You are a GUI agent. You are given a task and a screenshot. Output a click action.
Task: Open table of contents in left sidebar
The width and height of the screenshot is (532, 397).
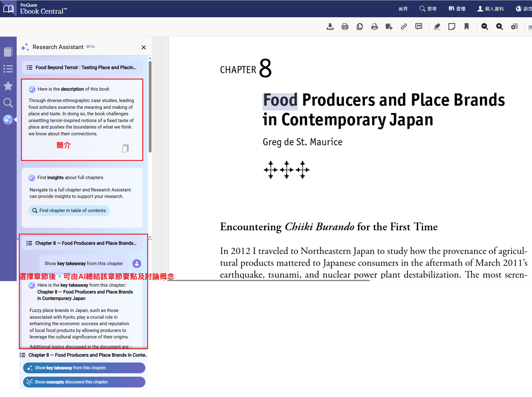[x=8, y=69]
